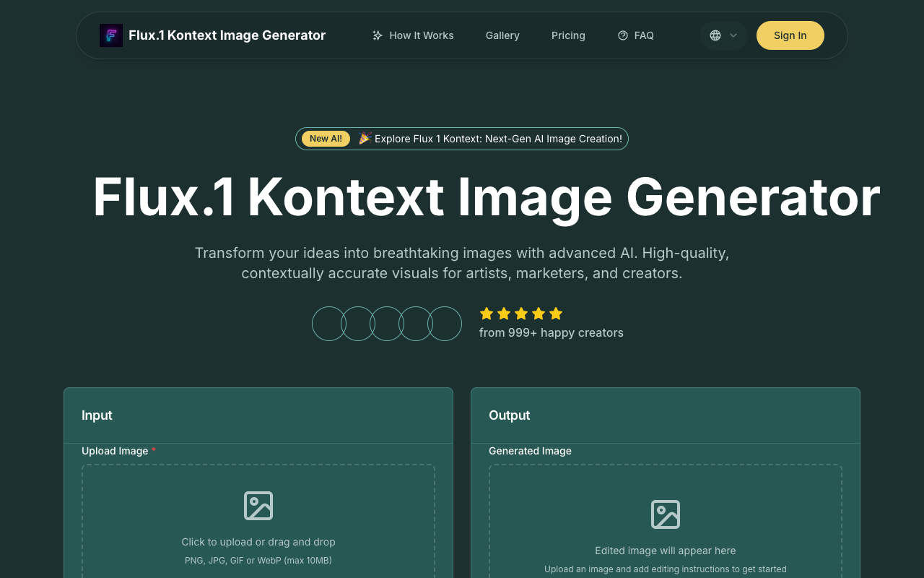Click 'Click to upload or drag and drop'
Viewport: 924px width, 578px height.
click(258, 542)
